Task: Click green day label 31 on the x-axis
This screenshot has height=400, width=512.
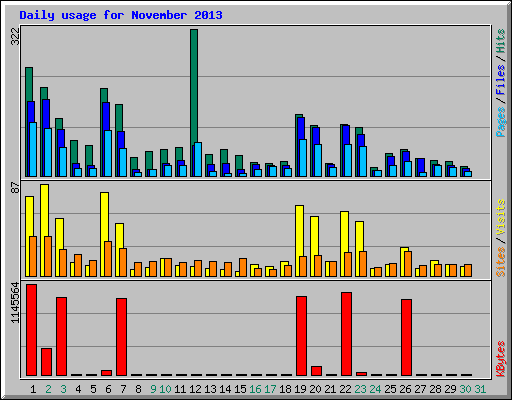Action: click(480, 389)
